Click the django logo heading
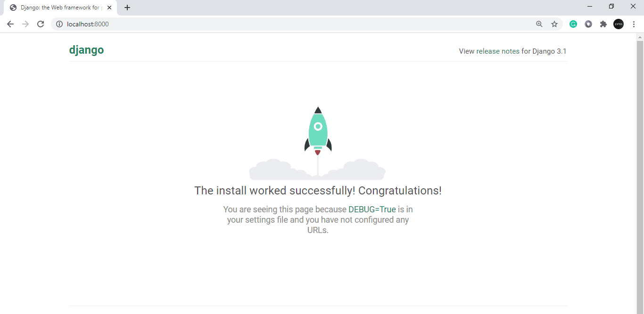The height and width of the screenshot is (314, 644). (x=86, y=49)
